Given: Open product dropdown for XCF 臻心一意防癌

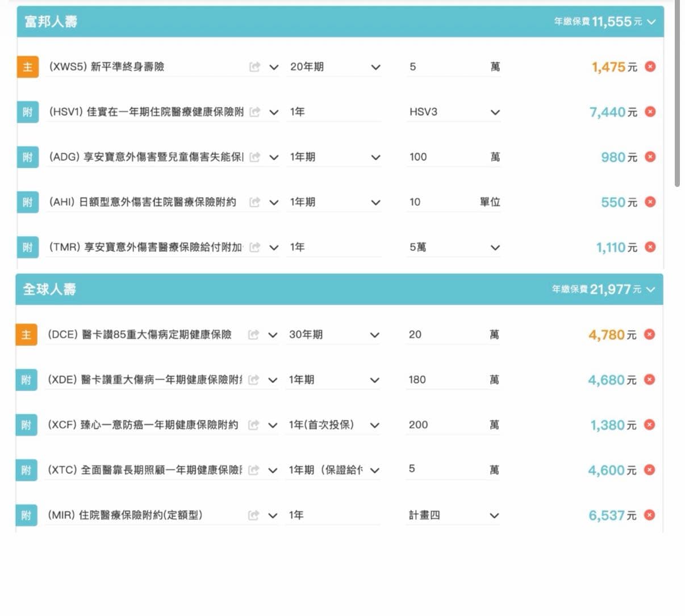Looking at the screenshot, I should tap(273, 425).
